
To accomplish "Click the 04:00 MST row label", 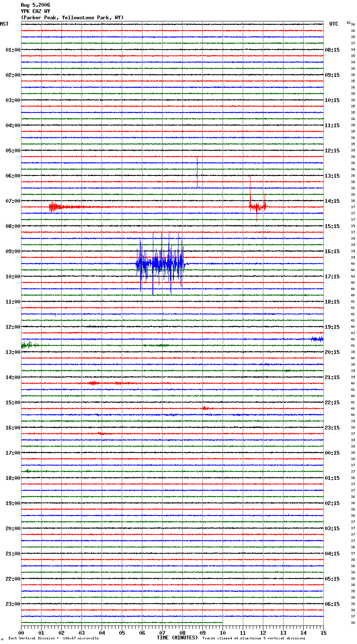I will coord(13,126).
